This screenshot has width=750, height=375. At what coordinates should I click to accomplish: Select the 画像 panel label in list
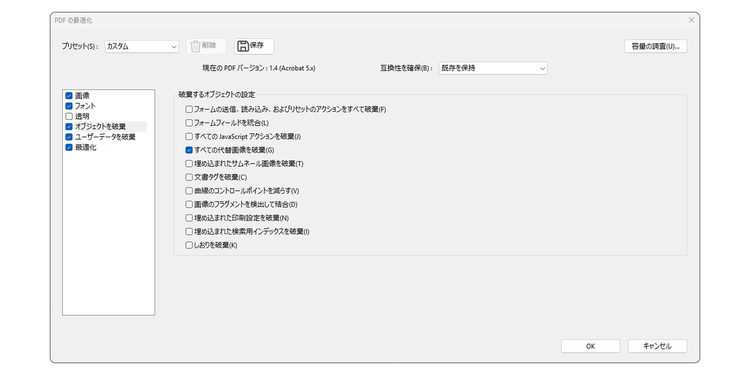[x=82, y=96]
